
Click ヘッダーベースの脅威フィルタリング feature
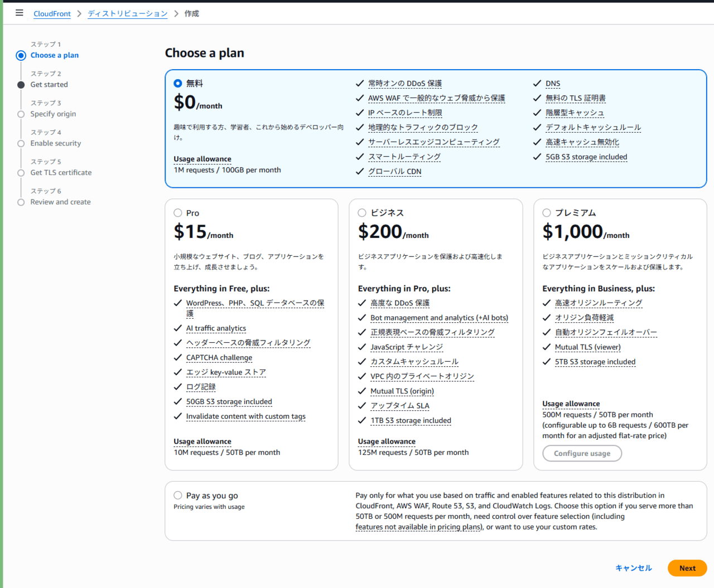point(248,343)
